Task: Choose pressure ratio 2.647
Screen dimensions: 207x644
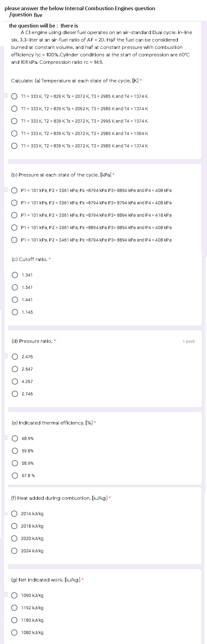Action: pyautogui.click(x=15, y=369)
